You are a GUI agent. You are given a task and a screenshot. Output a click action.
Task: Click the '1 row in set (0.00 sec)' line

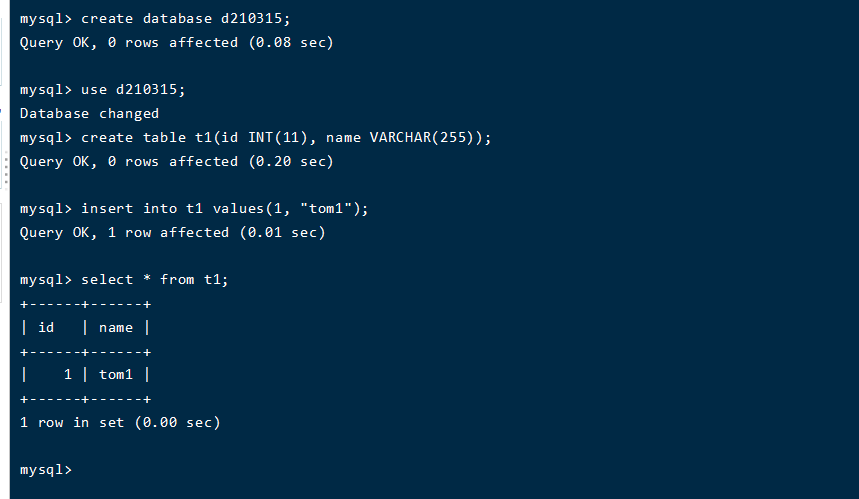click(120, 422)
